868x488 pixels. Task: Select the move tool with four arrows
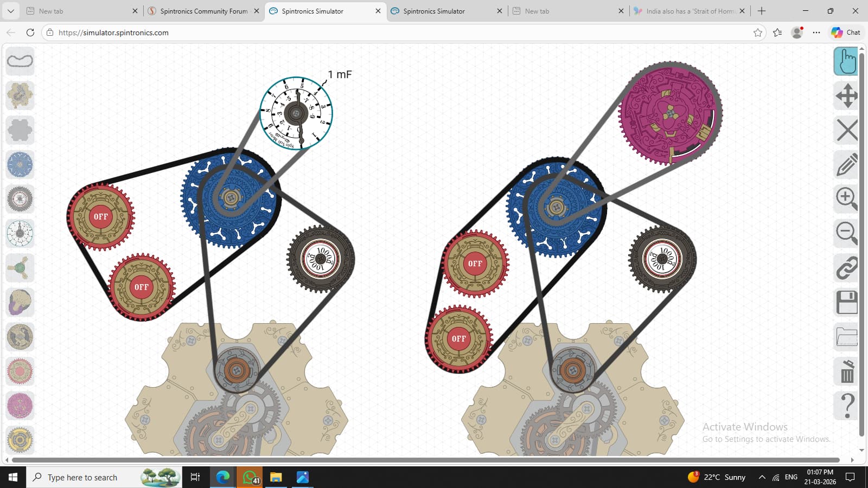tap(846, 96)
